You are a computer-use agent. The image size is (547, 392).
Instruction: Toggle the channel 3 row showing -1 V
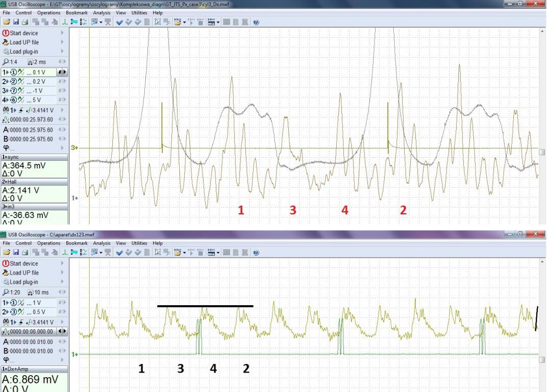[x=31, y=91]
